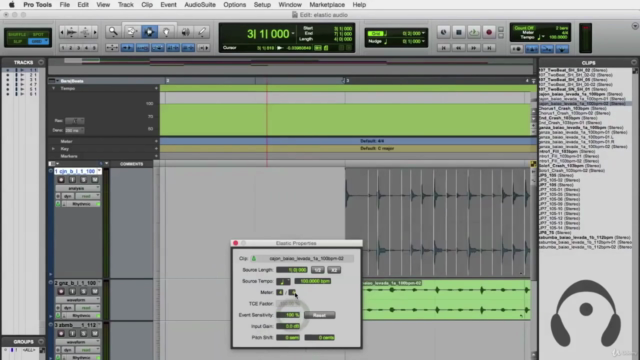Click the Event Sensitivity value field
Image resolution: width=640 pixels, height=360 pixels.
click(288, 315)
